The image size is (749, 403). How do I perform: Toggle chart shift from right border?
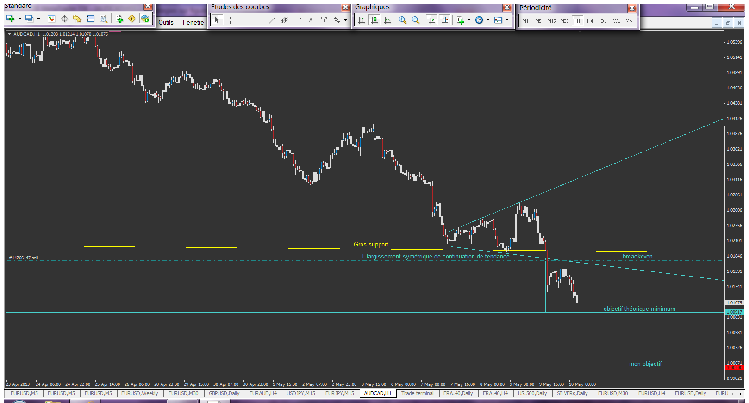pos(445,20)
